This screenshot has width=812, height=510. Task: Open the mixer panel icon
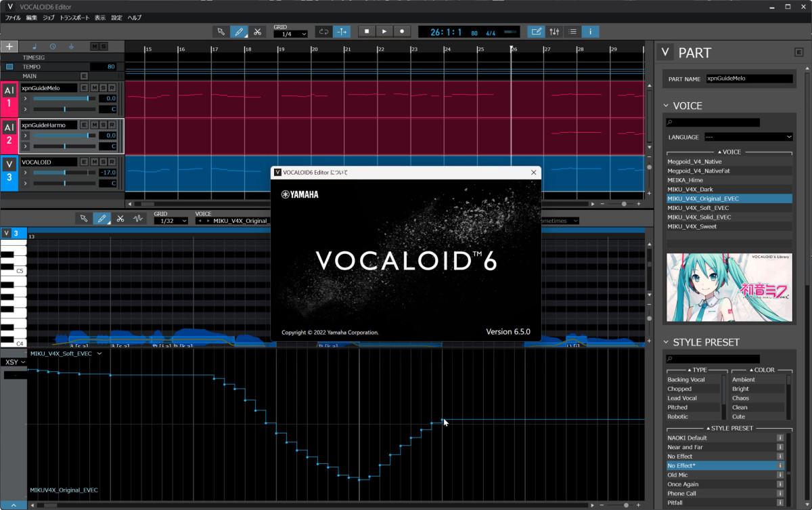pos(554,31)
